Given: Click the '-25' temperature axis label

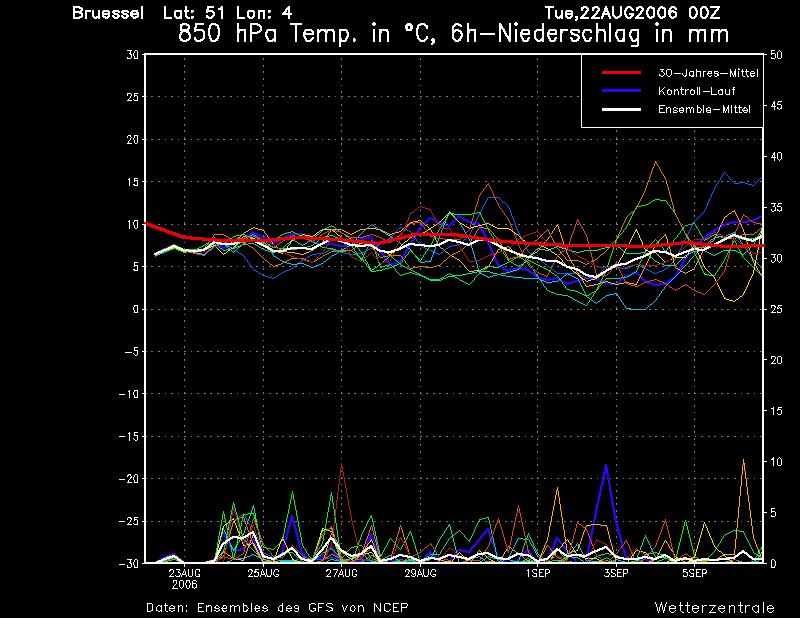Looking at the screenshot, I should tap(129, 522).
